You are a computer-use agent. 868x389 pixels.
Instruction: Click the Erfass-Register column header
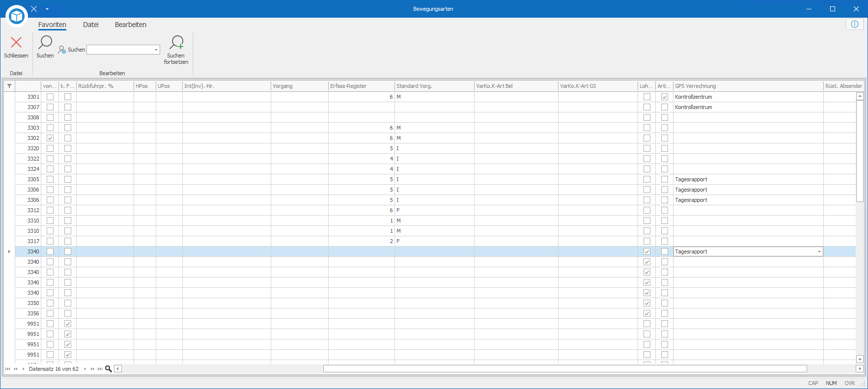pyautogui.click(x=362, y=86)
